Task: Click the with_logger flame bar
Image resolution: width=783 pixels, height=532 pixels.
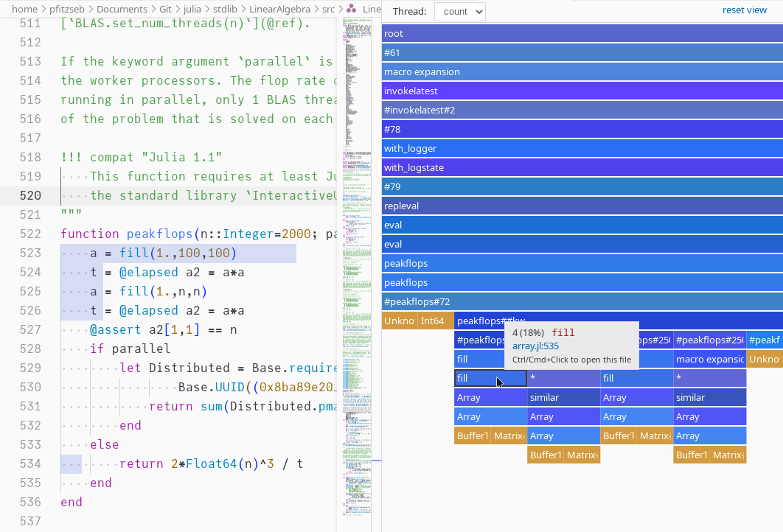Action: [582, 148]
